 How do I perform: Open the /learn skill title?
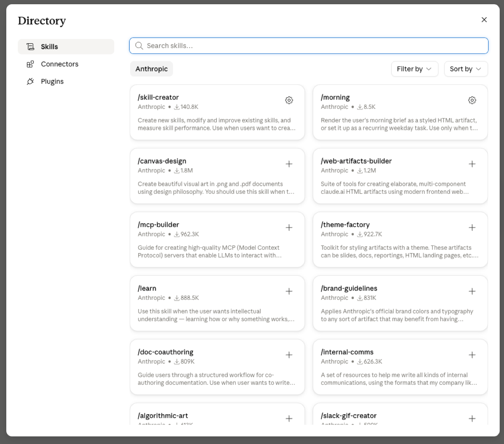click(147, 288)
